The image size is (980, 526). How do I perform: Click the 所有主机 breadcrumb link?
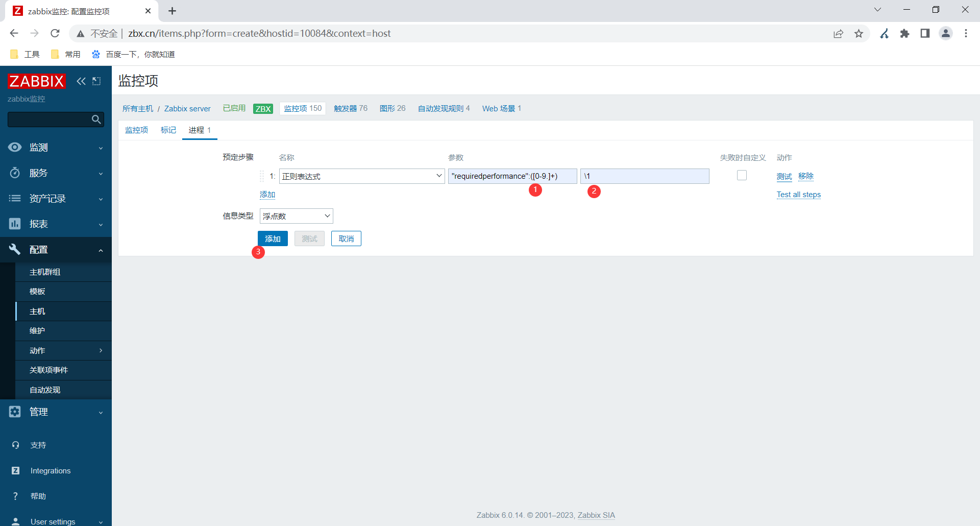138,109
